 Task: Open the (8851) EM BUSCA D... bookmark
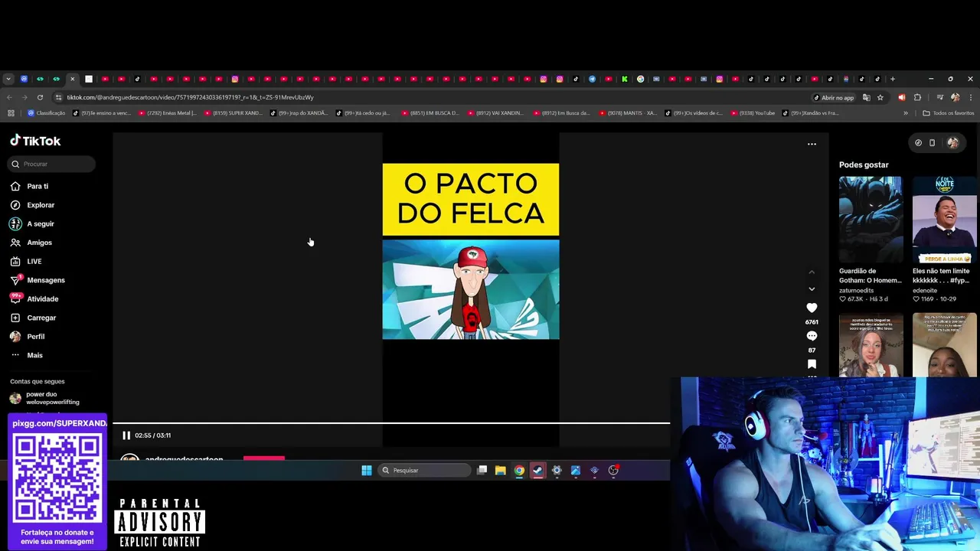click(x=430, y=113)
